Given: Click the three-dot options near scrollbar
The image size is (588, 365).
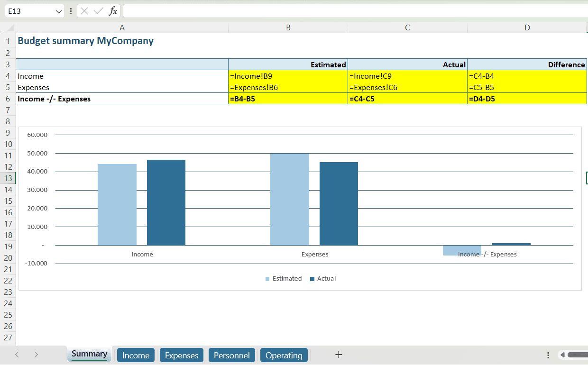Looking at the screenshot, I should 548,355.
